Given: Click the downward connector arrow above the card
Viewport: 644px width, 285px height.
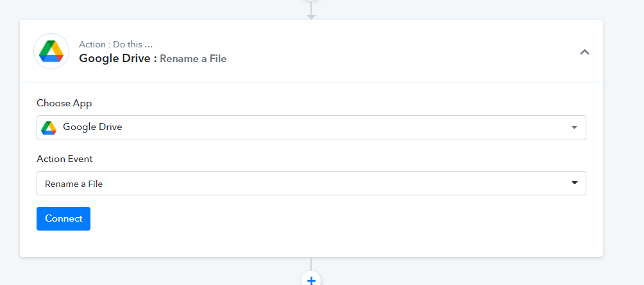Looking at the screenshot, I should 311,17.
